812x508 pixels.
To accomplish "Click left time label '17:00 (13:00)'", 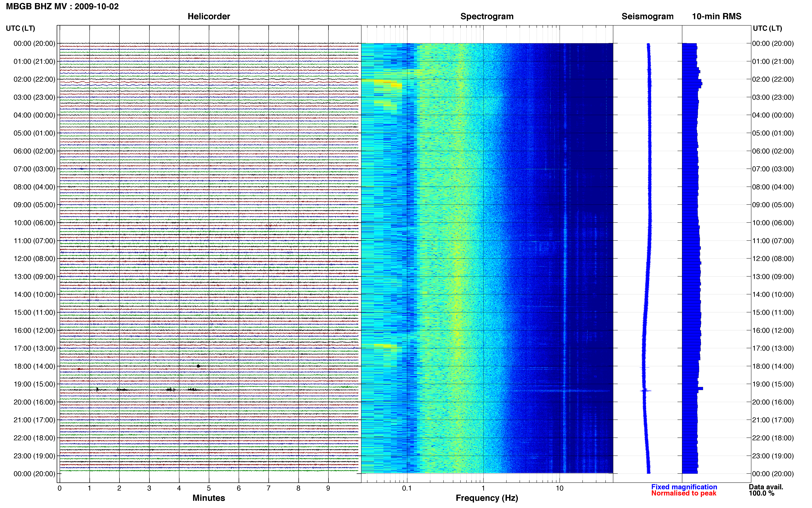I will [34, 348].
